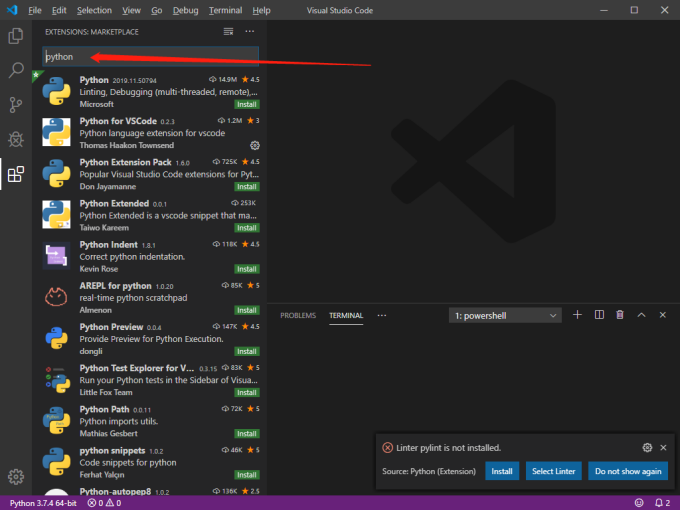Open the Edit menu
680x510 pixels.
point(59,10)
